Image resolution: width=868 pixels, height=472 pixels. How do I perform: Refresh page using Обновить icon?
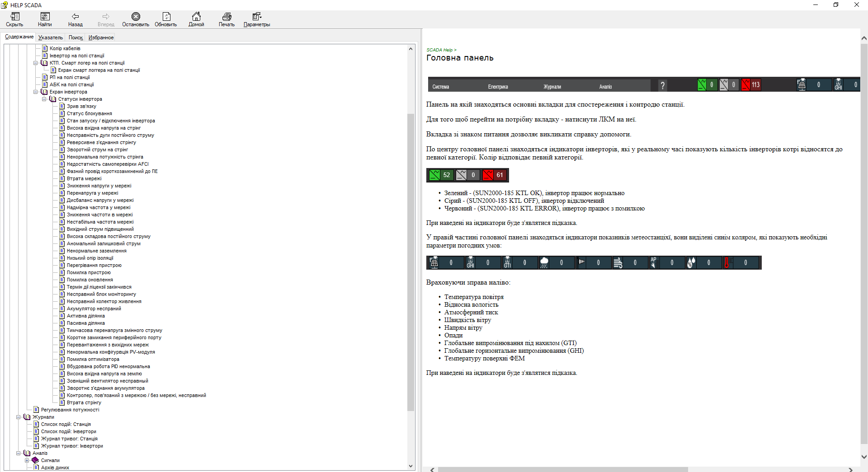coord(166,19)
